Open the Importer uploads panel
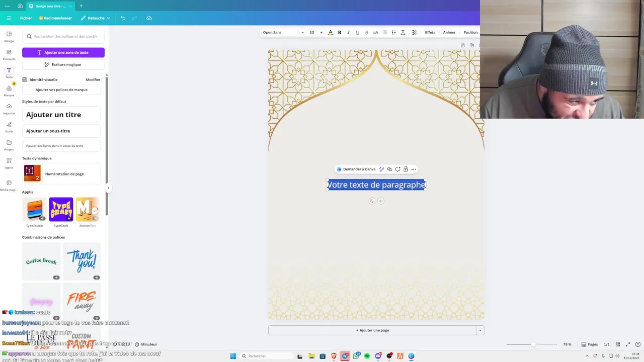Image resolution: width=644 pixels, height=362 pixels. click(9, 109)
